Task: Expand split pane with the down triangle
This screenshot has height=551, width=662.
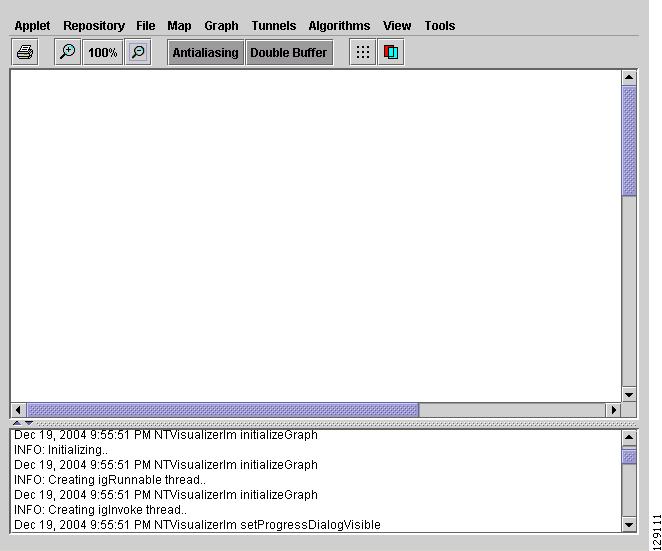Action: click(x=29, y=423)
